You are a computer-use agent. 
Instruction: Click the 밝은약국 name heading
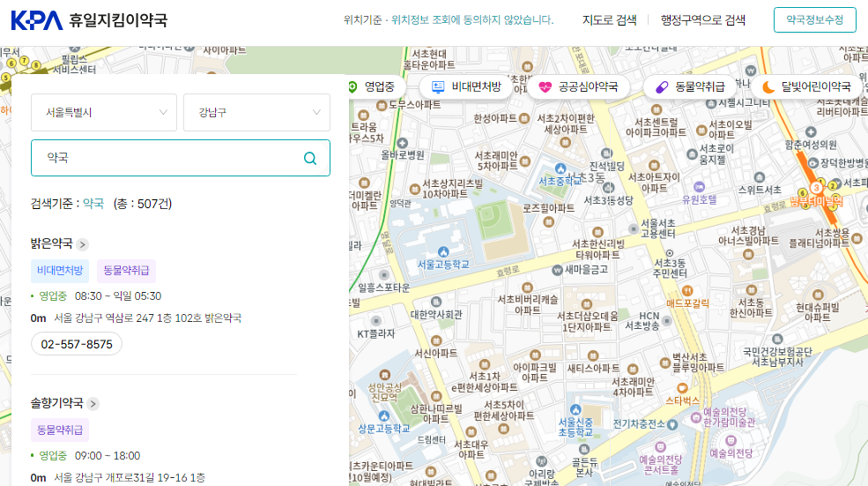(51, 243)
